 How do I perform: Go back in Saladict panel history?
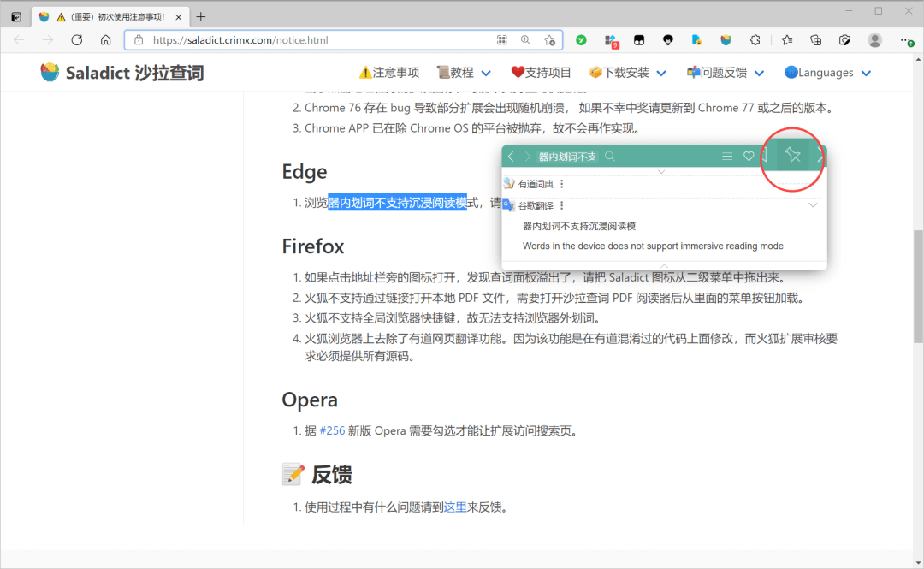511,157
